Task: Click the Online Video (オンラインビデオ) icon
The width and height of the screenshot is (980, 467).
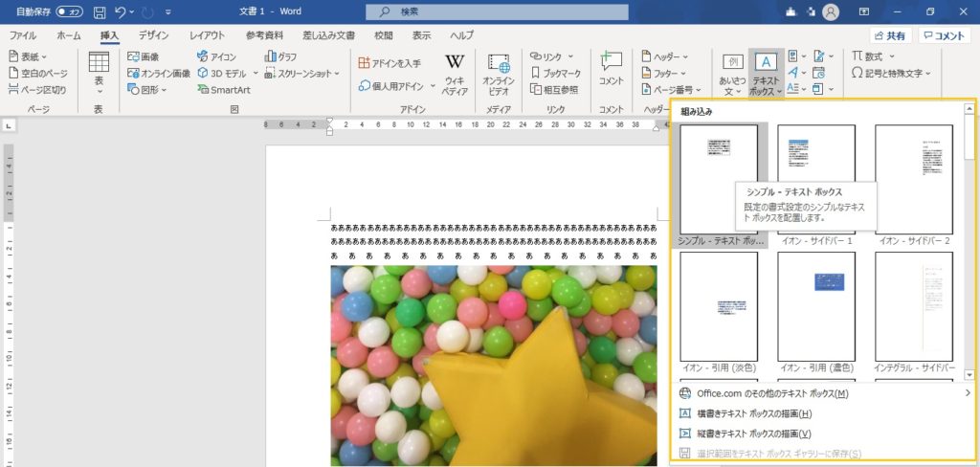Action: pos(498,73)
